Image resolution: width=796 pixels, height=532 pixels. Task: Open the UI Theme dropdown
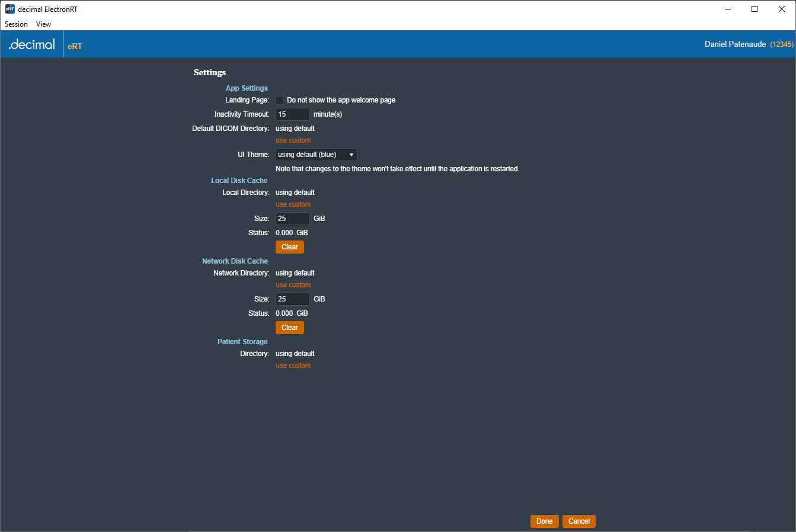(316, 155)
